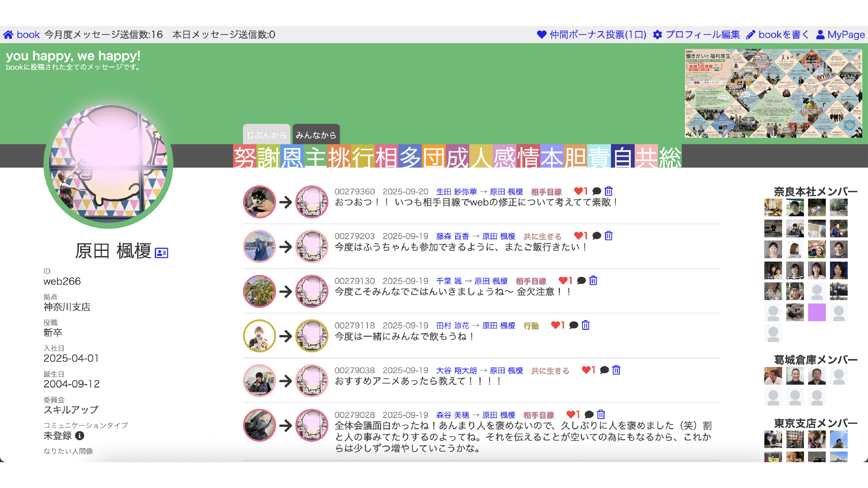The height and width of the screenshot is (488, 868).
Task: Open sender link 森谷 美穂
Action: coord(453,415)
